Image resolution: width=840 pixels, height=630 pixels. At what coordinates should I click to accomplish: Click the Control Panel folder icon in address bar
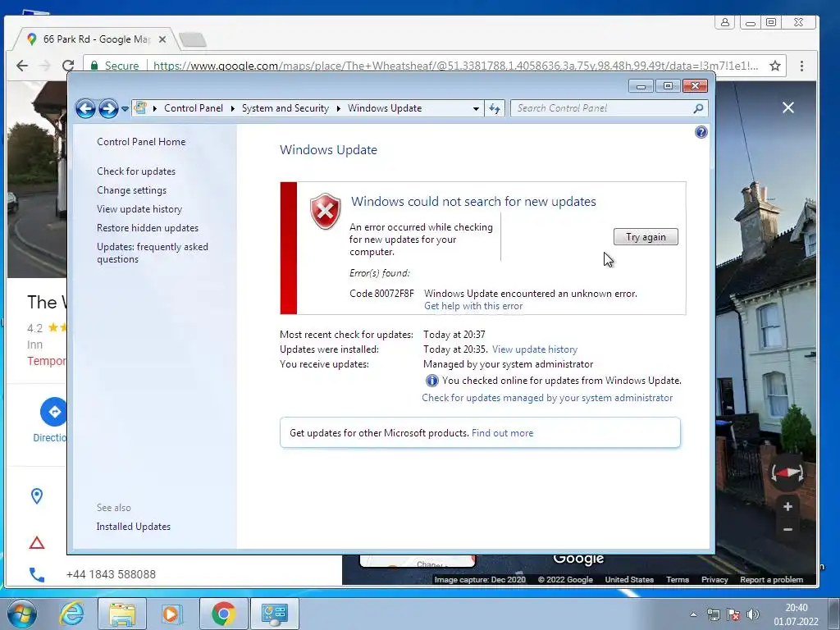[140, 107]
